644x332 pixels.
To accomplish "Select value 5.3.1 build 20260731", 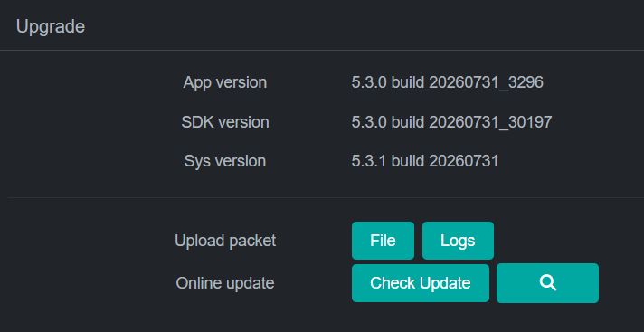I will click(x=425, y=161).
